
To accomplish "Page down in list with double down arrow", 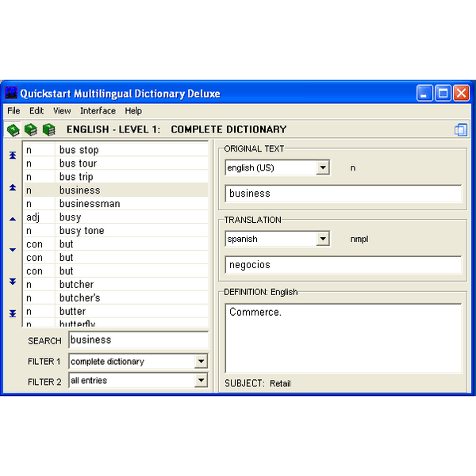I will (13, 282).
